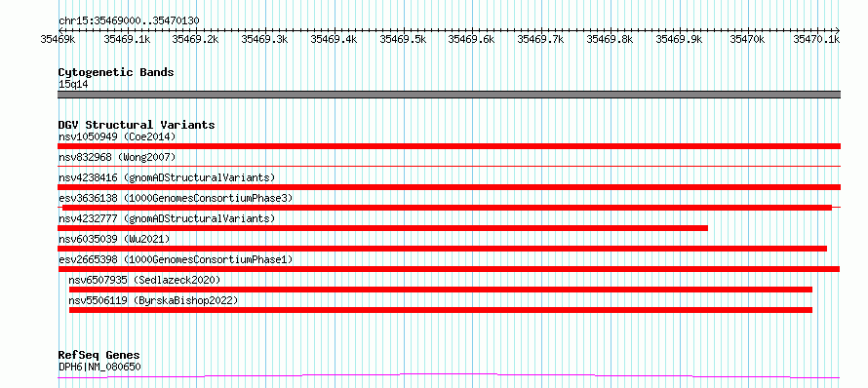Select the gray 15q14 cytogenetic band bar
868x388 pixels.
449,95
